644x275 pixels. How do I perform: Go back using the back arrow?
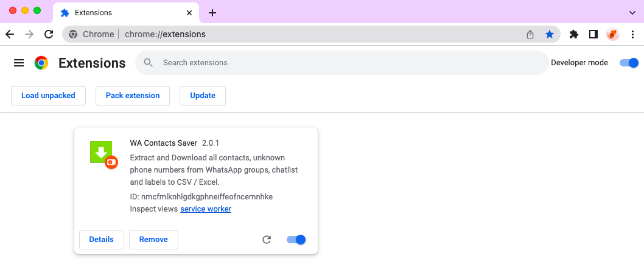pos(10,34)
